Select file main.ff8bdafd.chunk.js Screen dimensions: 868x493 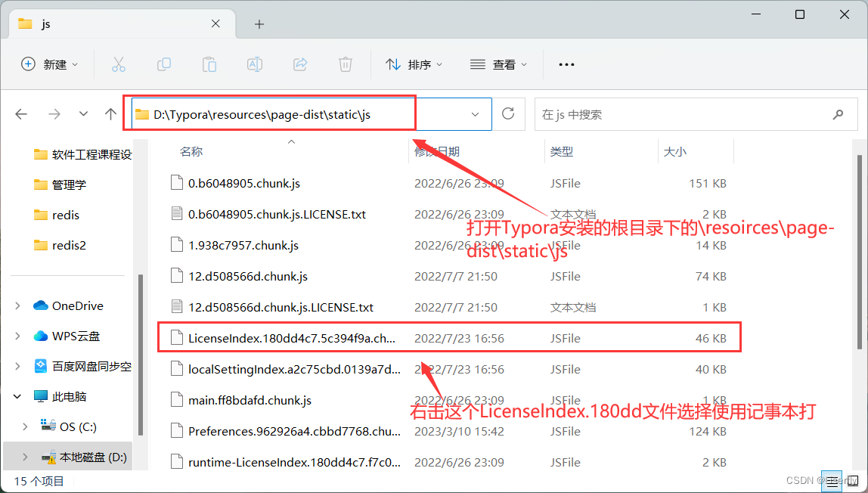point(250,400)
